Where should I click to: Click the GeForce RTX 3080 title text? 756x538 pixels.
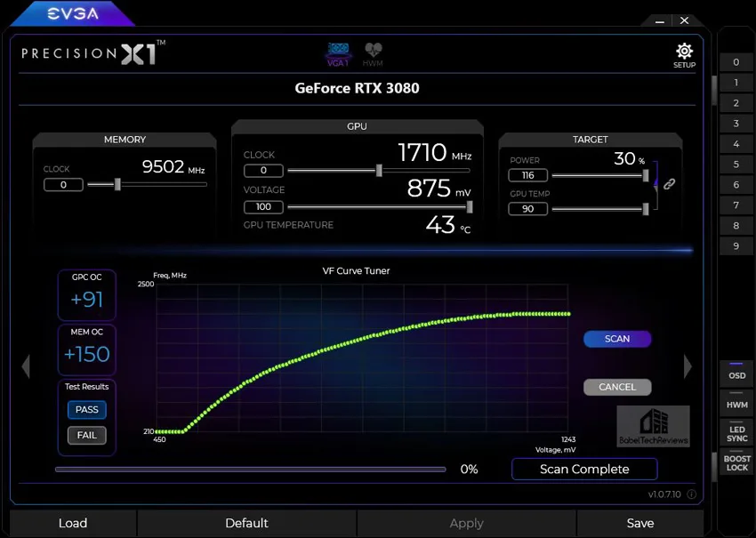point(357,88)
